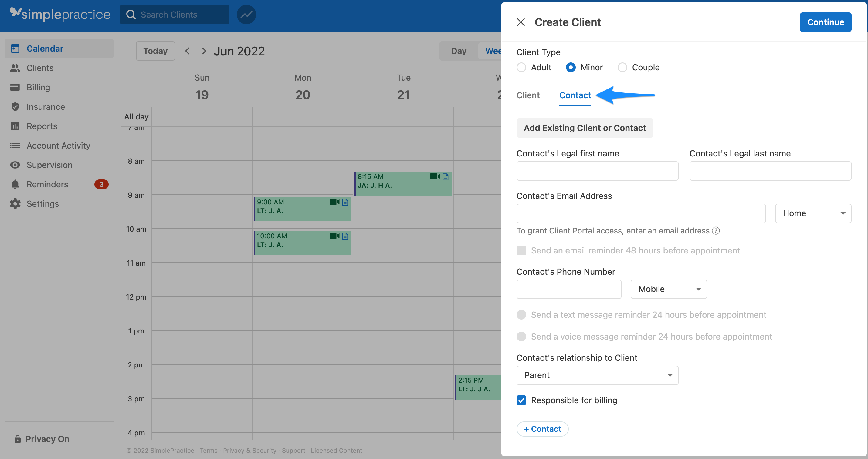Viewport: 868px width, 459px height.
Task: Open the relationship Parent dropdown
Action: (x=597, y=375)
